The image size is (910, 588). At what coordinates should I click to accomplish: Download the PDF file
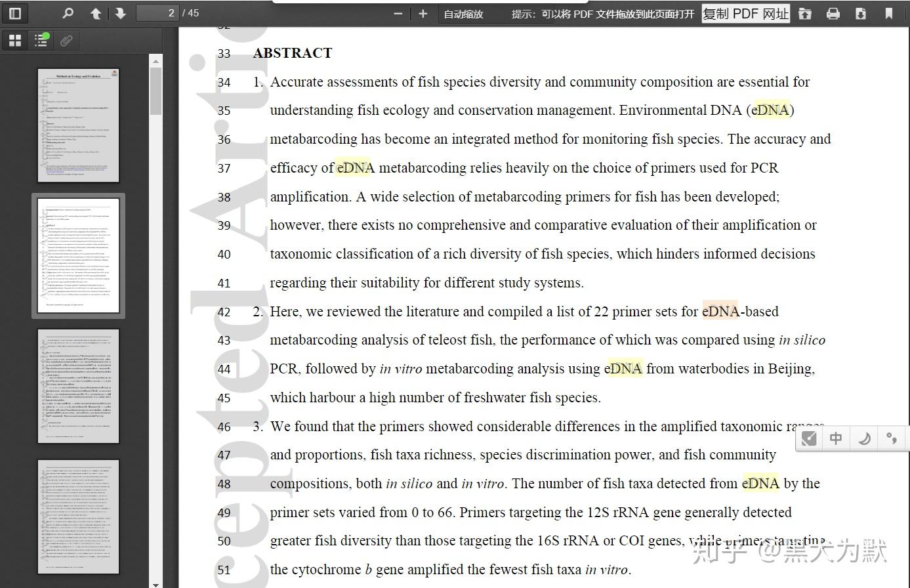[861, 14]
